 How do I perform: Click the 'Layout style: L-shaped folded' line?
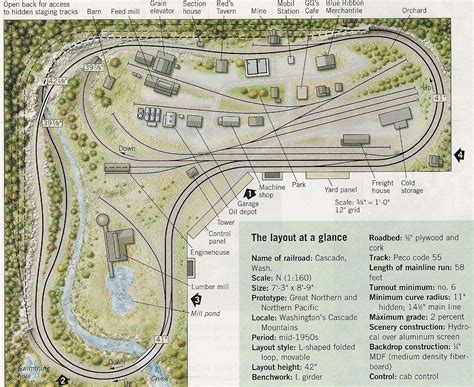pos(303,347)
